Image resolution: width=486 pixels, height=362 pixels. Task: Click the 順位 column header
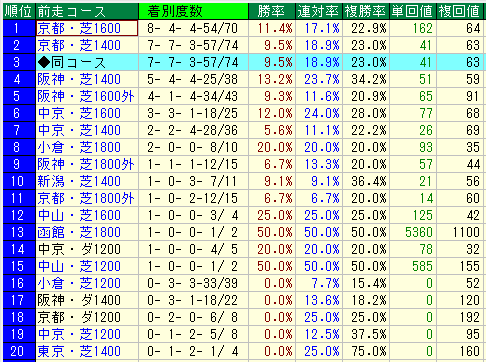[19, 11]
